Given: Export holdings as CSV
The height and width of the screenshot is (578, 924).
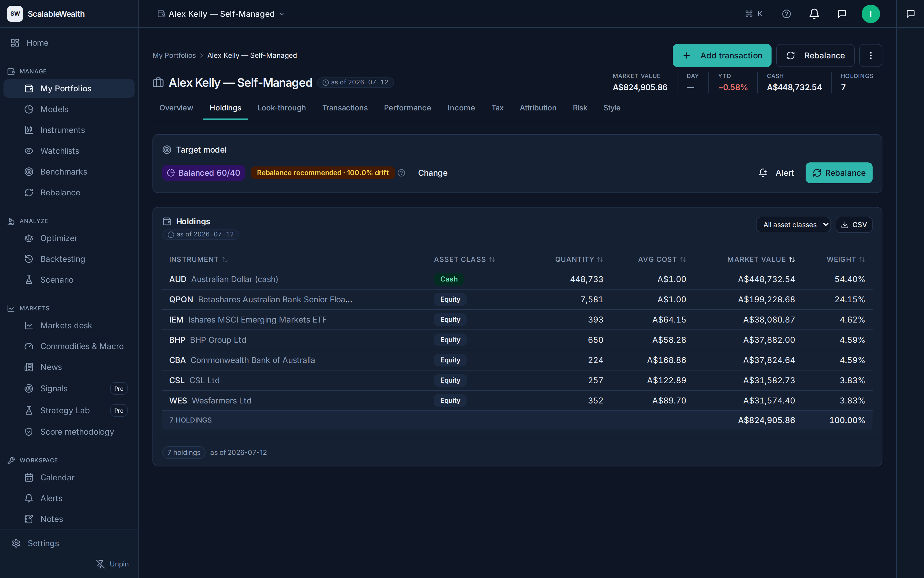Looking at the screenshot, I should pos(854,225).
